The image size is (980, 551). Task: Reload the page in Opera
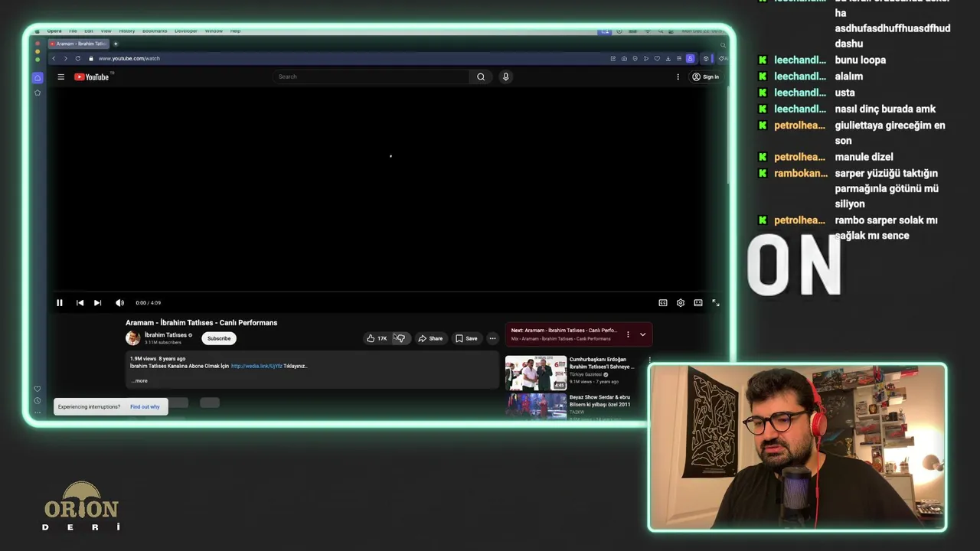click(77, 58)
